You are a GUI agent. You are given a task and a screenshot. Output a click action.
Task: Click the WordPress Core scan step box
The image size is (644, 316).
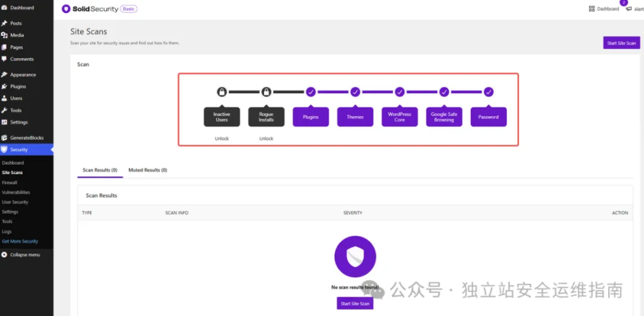(399, 117)
